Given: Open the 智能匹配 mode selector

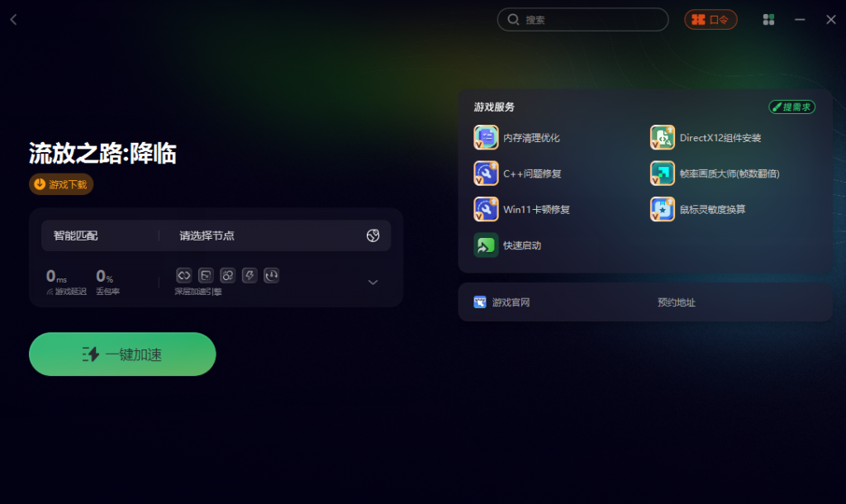Looking at the screenshot, I should coord(75,235).
